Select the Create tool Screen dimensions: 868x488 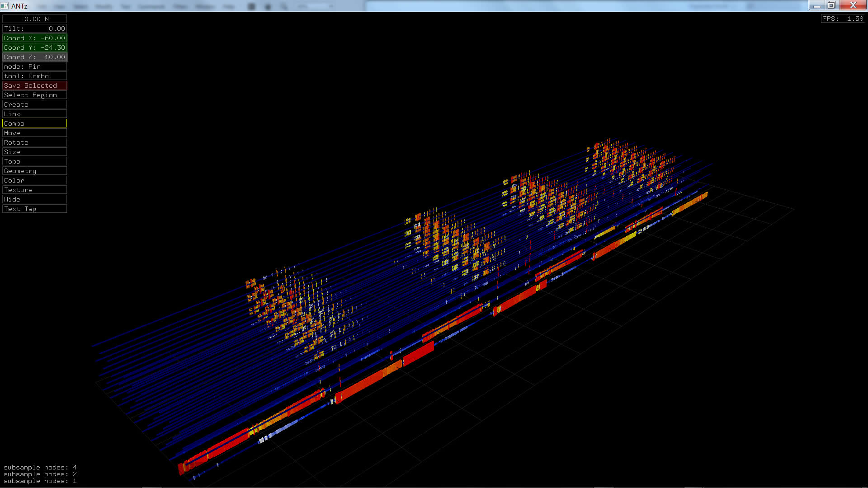tap(34, 104)
